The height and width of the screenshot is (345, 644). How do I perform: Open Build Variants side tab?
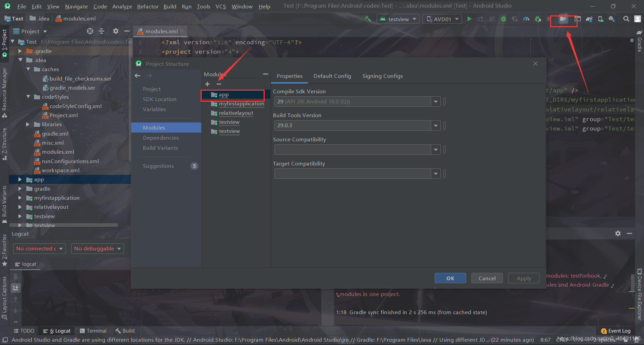[4, 204]
